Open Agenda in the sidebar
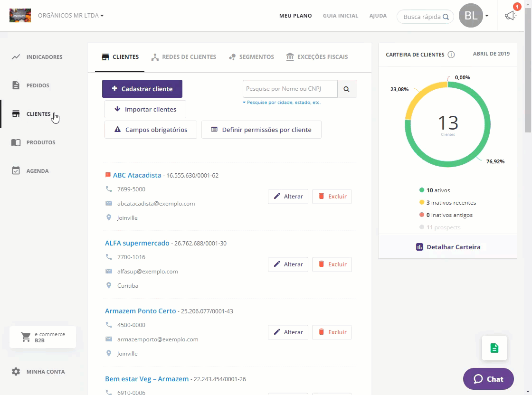Image resolution: width=532 pixels, height=395 pixels. pyautogui.click(x=37, y=171)
